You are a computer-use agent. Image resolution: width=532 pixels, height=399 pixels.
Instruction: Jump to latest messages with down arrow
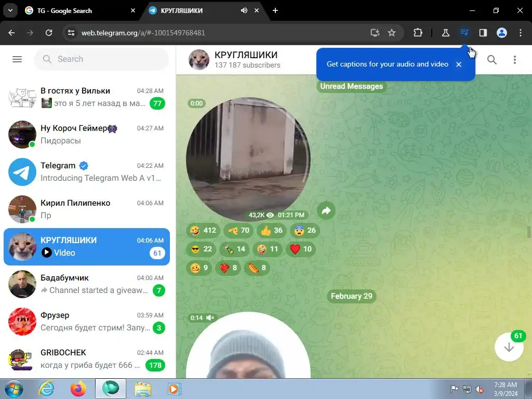(x=509, y=348)
